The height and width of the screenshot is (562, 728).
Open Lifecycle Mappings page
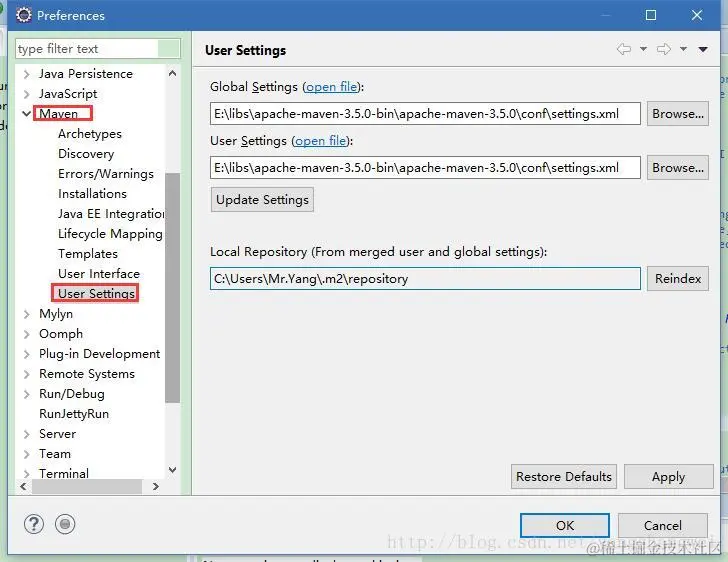(x=110, y=234)
